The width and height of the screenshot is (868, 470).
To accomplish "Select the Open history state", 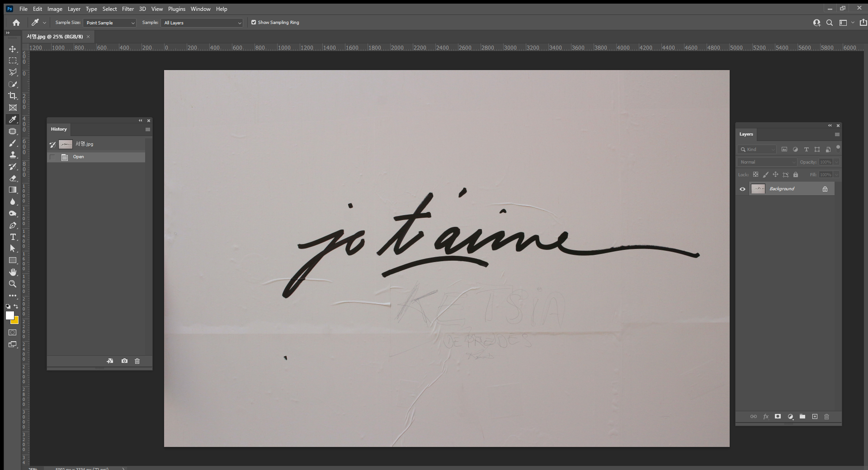I will click(96, 157).
